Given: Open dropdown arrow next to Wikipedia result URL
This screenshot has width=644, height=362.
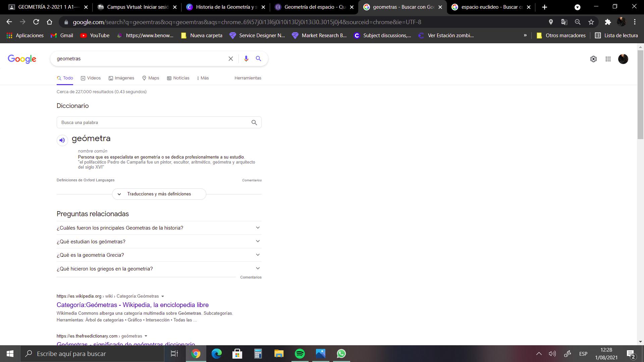Looking at the screenshot, I should [x=163, y=296].
